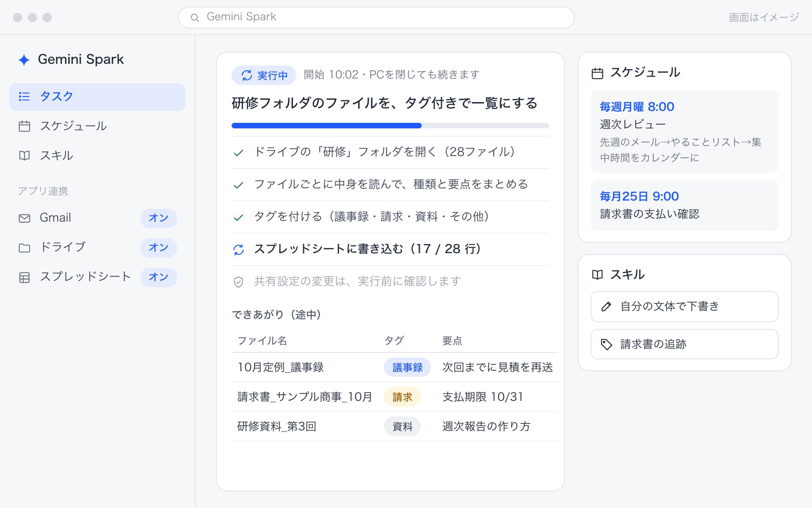Open the タスク sidebar menu item
The width and height of the screenshot is (812, 508).
pyautogui.click(x=97, y=97)
